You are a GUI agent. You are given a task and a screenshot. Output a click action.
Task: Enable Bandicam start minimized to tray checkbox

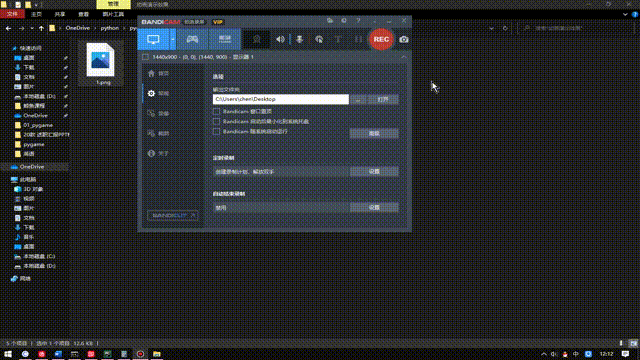coord(216,121)
